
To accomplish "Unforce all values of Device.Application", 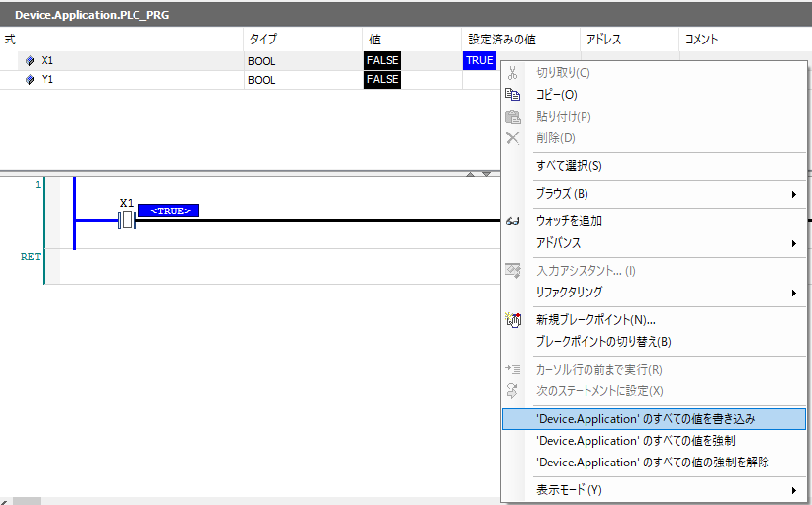I will 654,463.
